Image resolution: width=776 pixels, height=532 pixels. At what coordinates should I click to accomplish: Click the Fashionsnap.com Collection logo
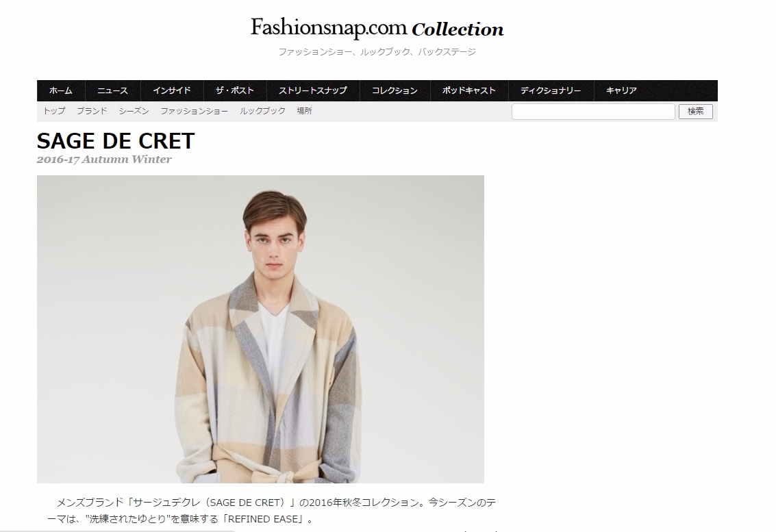tap(377, 28)
